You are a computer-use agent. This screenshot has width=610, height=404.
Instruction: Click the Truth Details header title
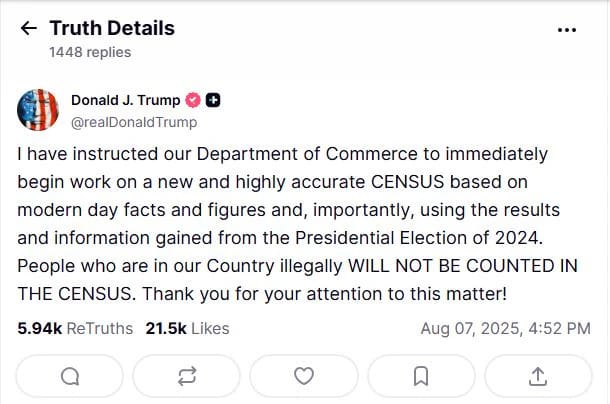pos(112,28)
